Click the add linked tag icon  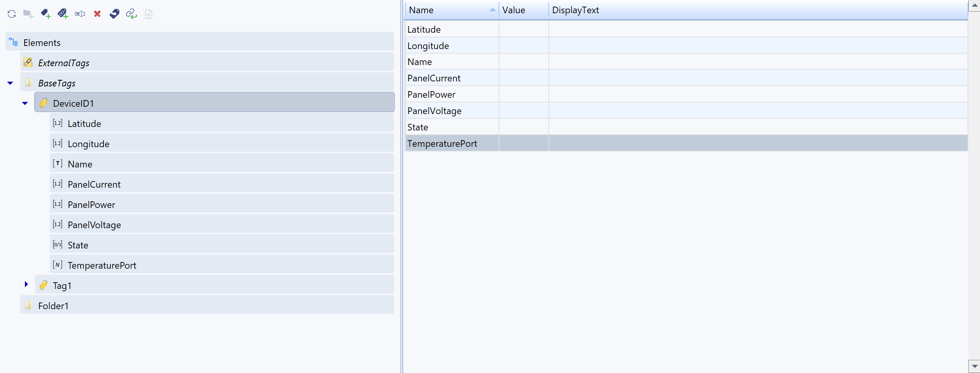tap(63, 14)
